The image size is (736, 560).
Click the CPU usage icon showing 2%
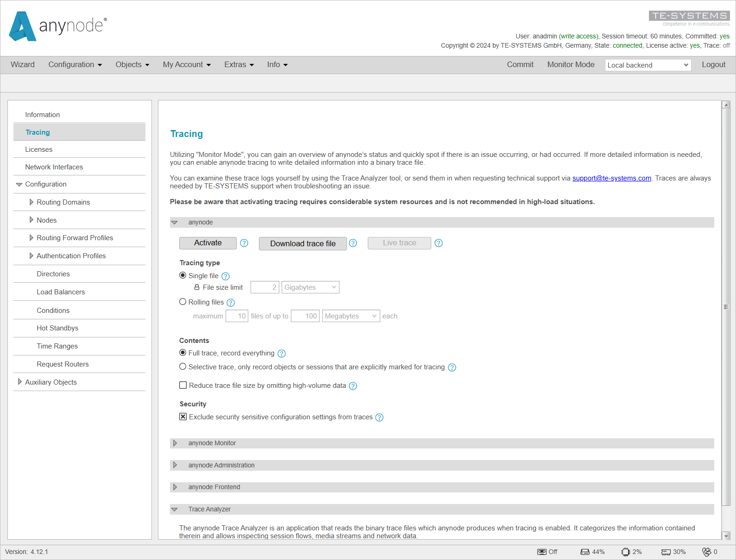click(626, 552)
